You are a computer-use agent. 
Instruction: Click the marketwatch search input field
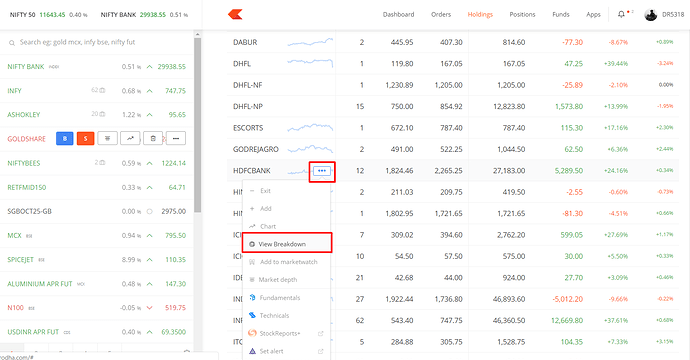(x=97, y=42)
